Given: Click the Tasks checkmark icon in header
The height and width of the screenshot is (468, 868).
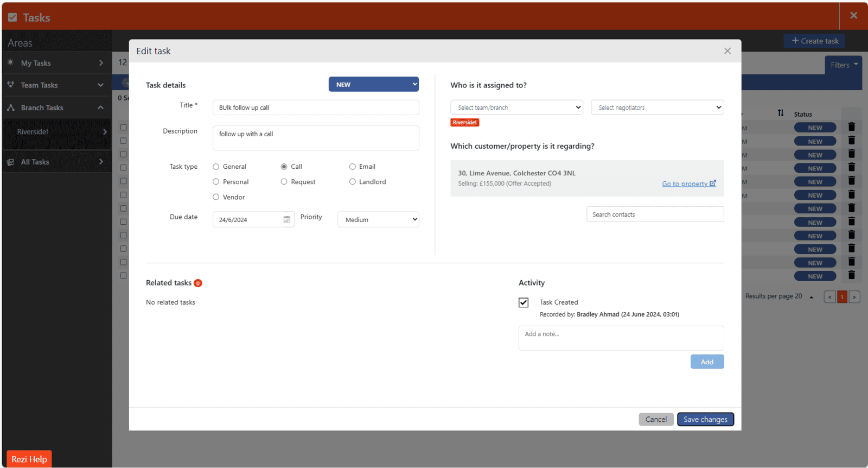Looking at the screenshot, I should (x=12, y=17).
